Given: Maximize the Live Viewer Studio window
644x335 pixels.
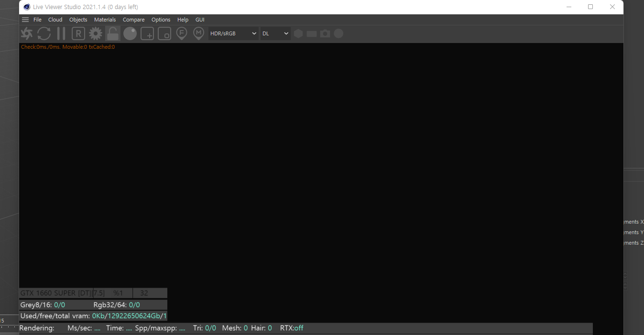Looking at the screenshot, I should (590, 7).
